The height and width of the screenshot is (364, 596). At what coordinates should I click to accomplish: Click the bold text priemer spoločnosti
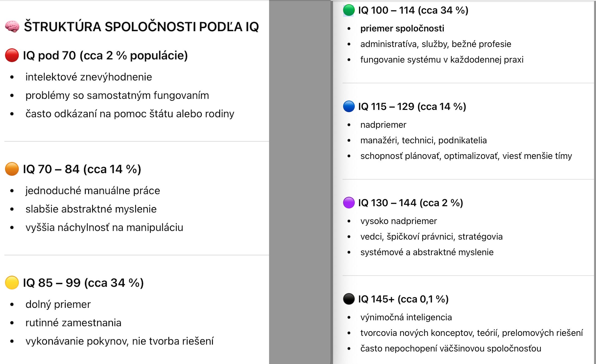(402, 28)
